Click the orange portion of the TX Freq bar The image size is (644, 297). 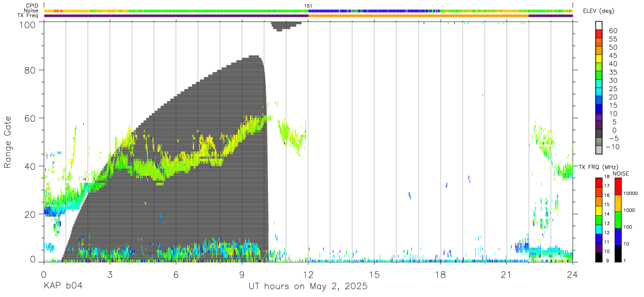[418, 16]
